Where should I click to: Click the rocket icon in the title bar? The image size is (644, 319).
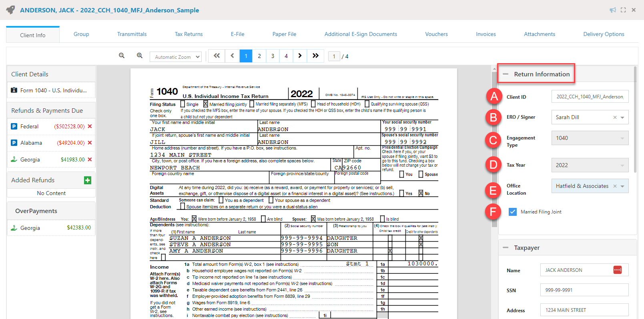[x=10, y=10]
